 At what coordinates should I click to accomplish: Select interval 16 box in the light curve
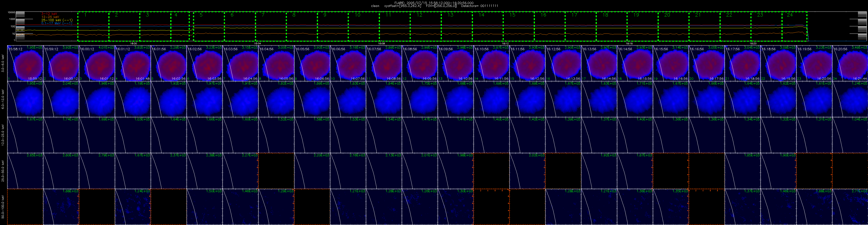click(550, 26)
